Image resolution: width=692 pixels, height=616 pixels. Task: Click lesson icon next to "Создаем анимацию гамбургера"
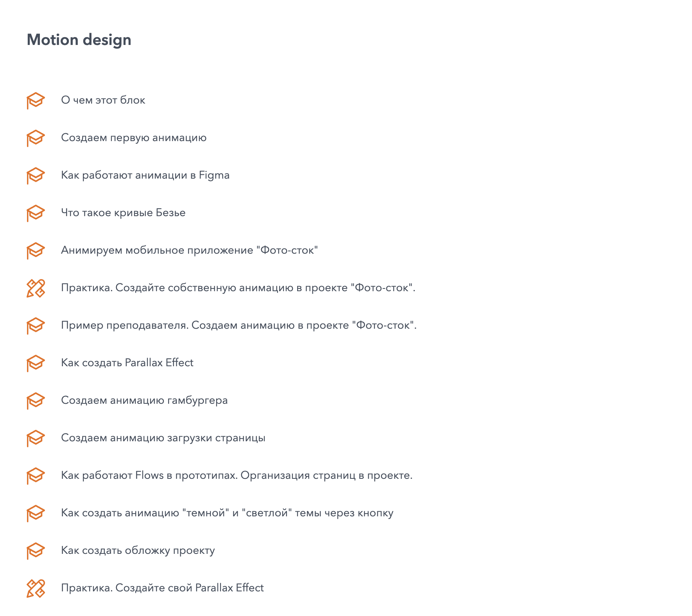click(36, 401)
